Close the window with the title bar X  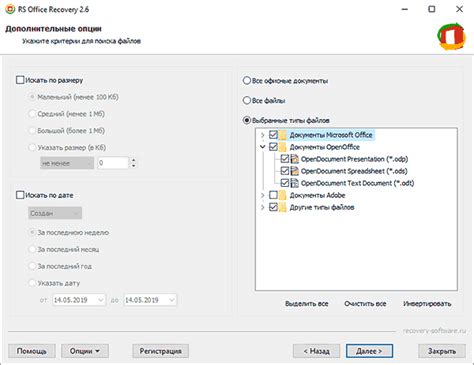[459, 9]
